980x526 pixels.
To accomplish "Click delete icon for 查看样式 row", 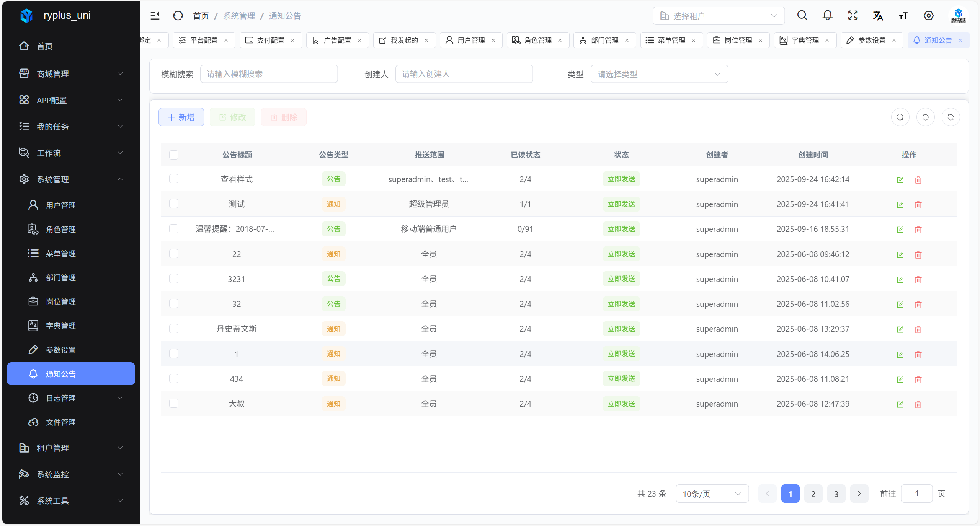I will coord(918,180).
